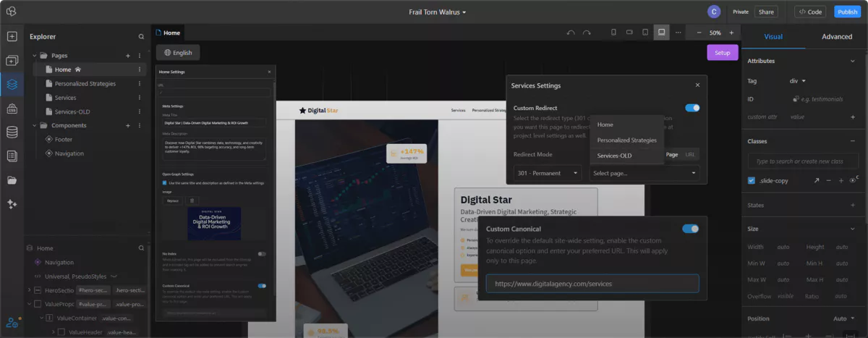Image resolution: width=868 pixels, height=338 pixels.
Task: Switch to tablet device preview
Action: (645, 33)
